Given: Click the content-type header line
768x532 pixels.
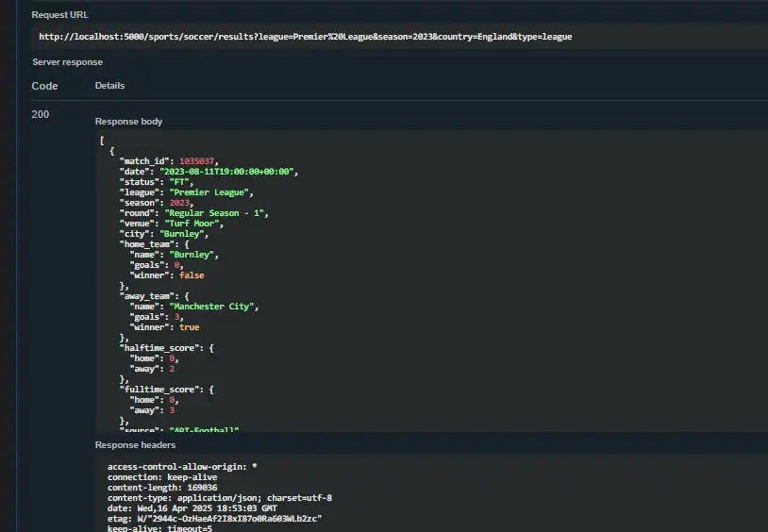Looking at the screenshot, I should click(219, 497).
